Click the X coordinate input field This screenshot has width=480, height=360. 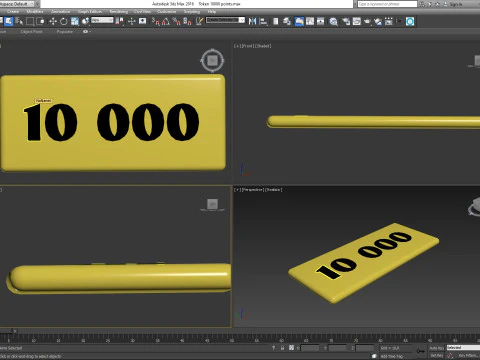click(310, 348)
